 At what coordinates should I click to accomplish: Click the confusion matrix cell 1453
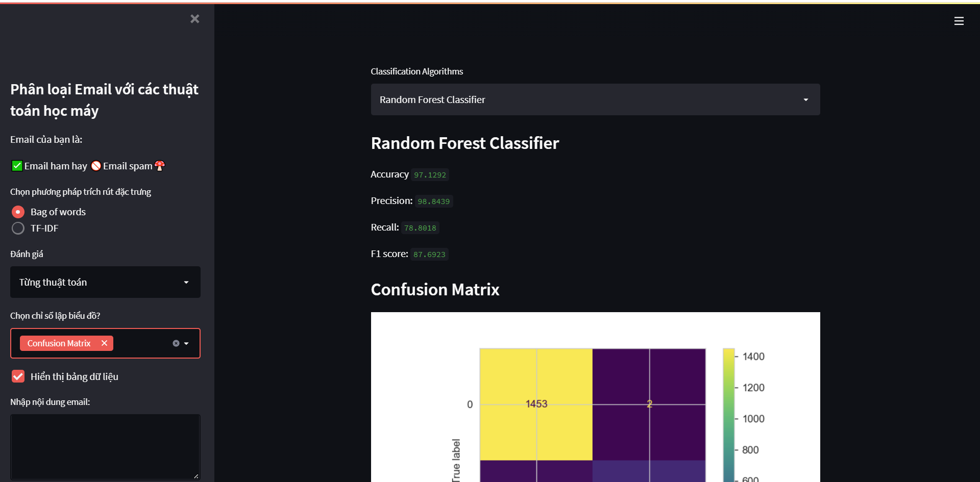[536, 404]
